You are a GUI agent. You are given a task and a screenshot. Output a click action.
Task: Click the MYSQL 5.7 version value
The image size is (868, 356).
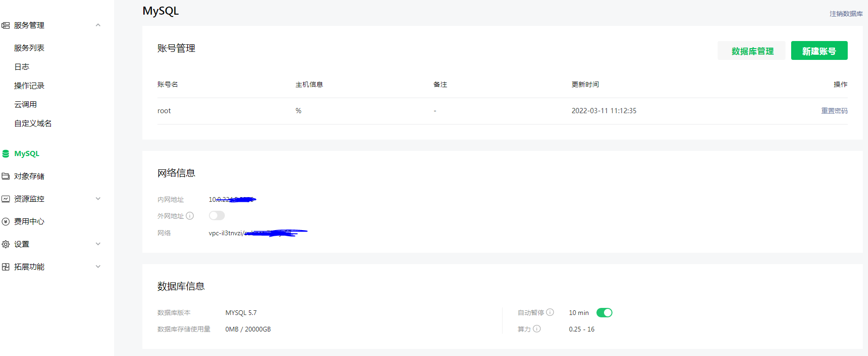pyautogui.click(x=241, y=313)
